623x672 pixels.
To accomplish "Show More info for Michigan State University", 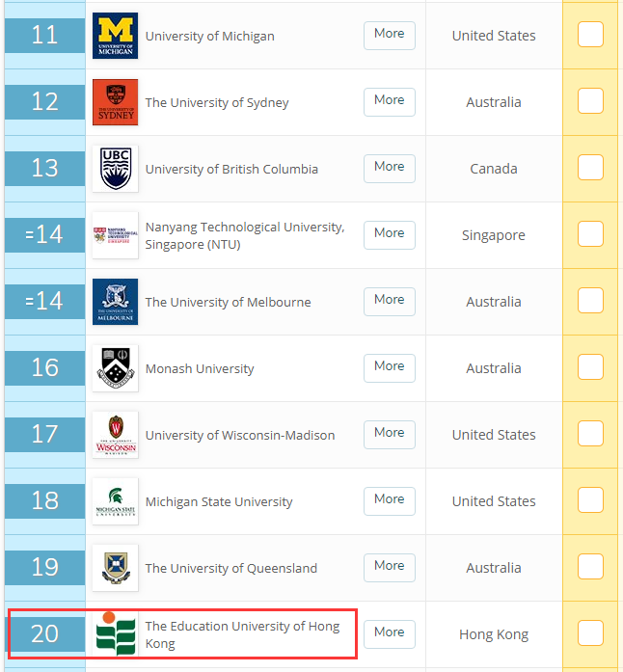I will pyautogui.click(x=389, y=499).
